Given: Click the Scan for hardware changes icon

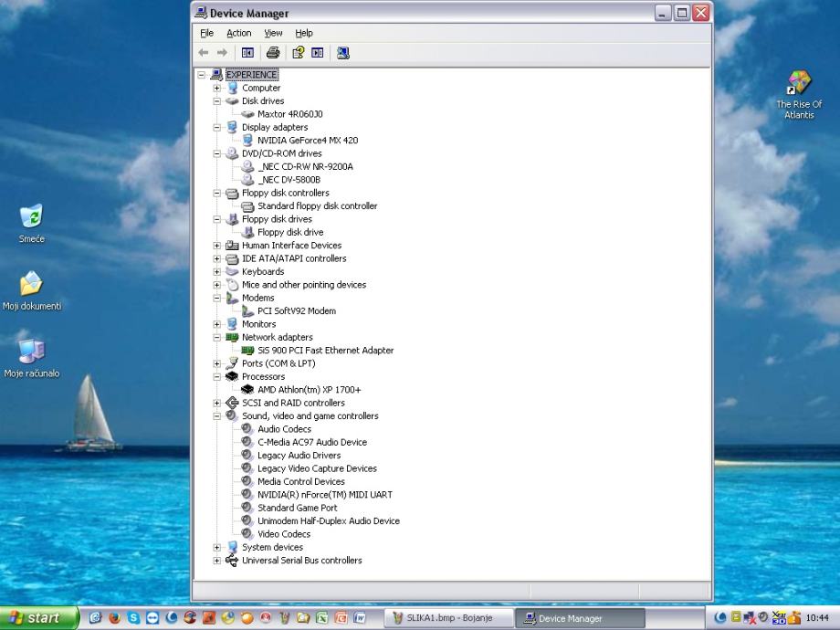Looking at the screenshot, I should click(x=342, y=53).
